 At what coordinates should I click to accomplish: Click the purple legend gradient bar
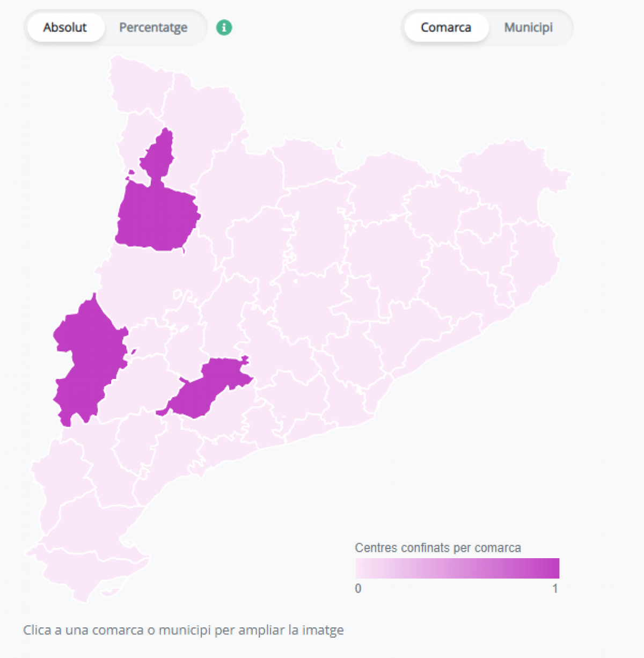[457, 568]
